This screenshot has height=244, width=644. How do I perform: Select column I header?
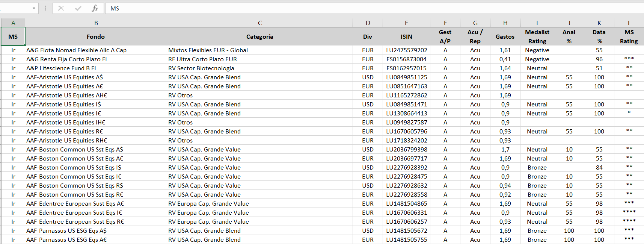coord(537,23)
